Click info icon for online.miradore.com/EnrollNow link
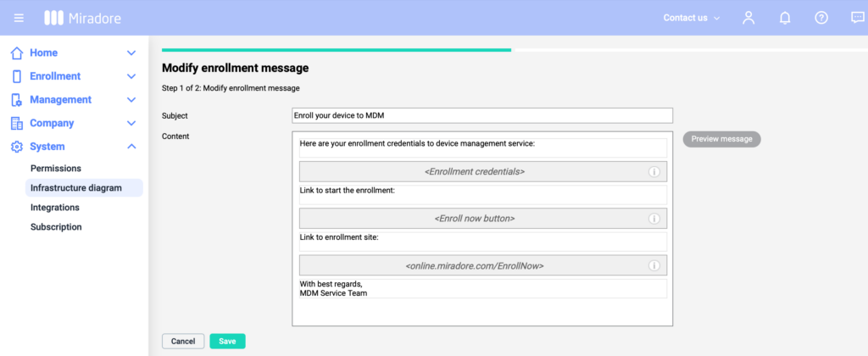 (x=654, y=265)
